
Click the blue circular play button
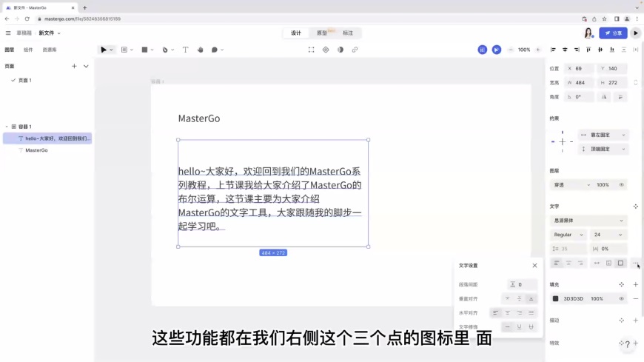click(x=497, y=50)
